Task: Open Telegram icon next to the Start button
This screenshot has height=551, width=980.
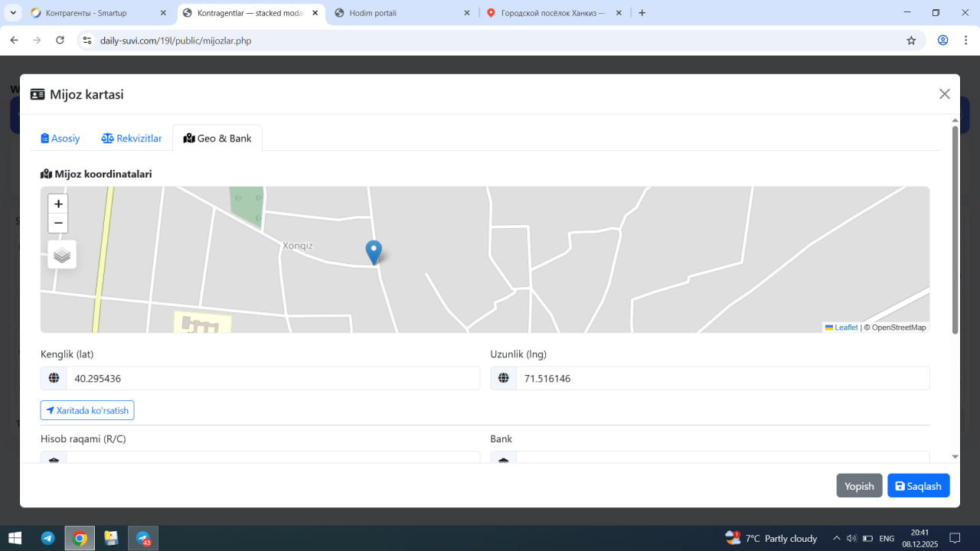Action: tap(47, 538)
